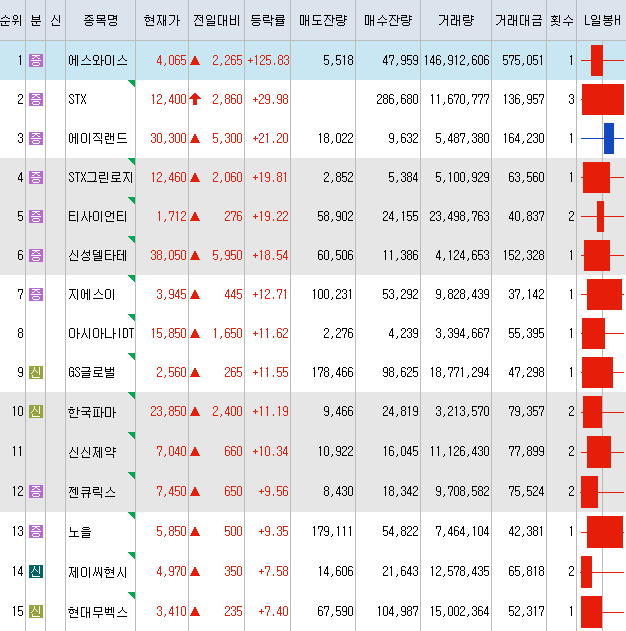
Task: Sort by the 종목명 column header
Action: tap(101, 20)
